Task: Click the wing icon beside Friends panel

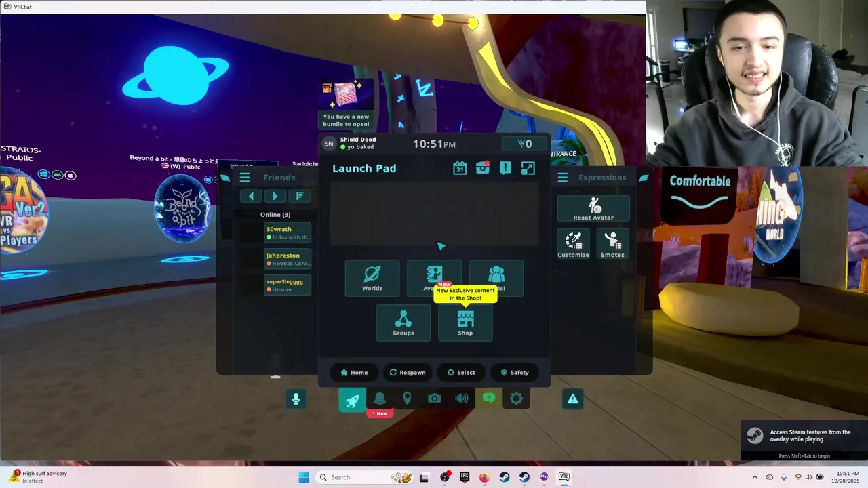Action: [225, 178]
